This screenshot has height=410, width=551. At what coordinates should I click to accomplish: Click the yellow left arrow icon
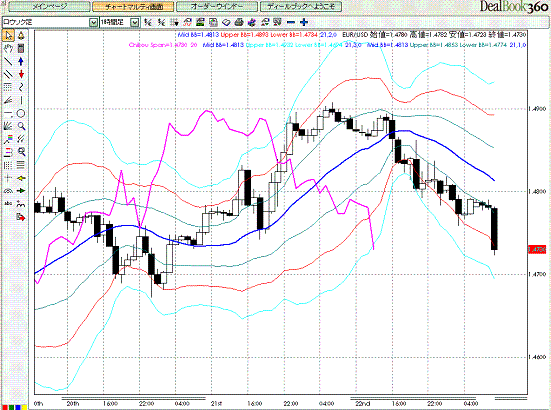[x=21, y=178]
